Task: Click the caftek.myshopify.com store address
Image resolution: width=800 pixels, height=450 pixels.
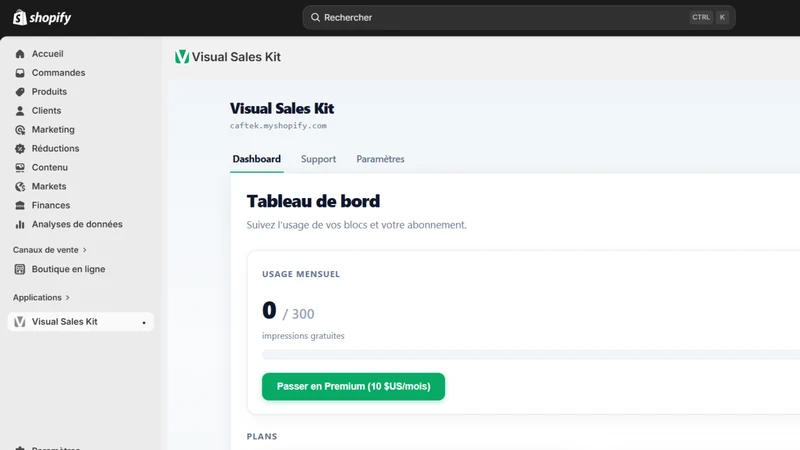Action: (x=278, y=126)
